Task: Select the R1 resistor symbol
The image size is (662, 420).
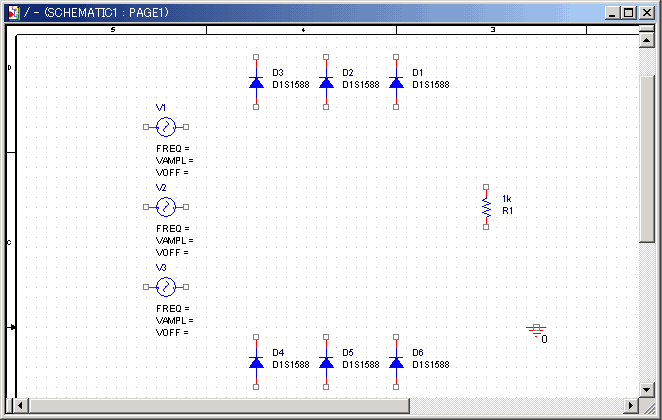Action: click(x=486, y=206)
